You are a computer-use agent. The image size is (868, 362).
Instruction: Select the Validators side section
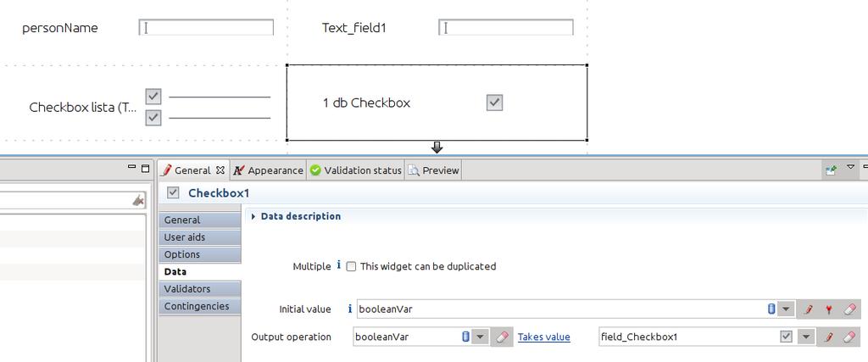pyautogui.click(x=200, y=289)
